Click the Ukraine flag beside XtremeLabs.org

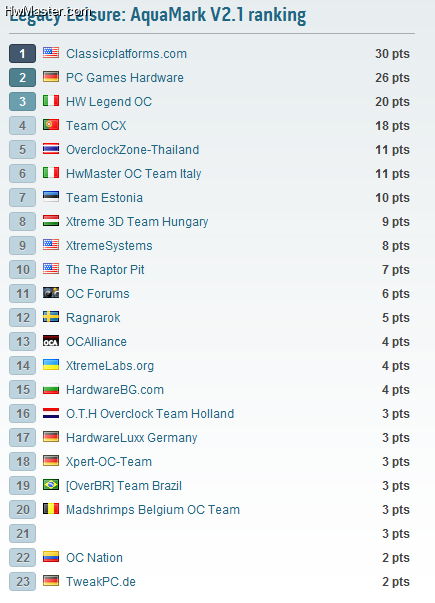(51, 365)
